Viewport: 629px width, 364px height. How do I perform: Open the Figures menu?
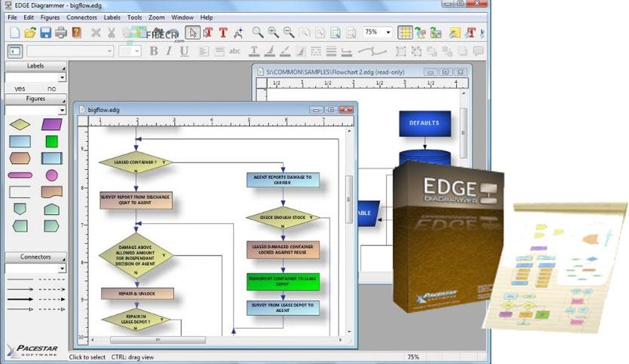50,17
